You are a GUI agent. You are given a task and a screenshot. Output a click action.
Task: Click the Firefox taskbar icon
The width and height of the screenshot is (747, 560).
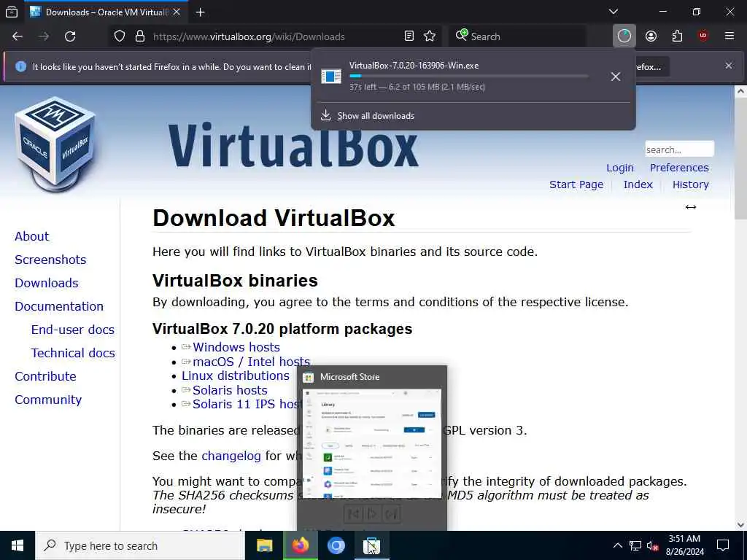(x=300, y=545)
